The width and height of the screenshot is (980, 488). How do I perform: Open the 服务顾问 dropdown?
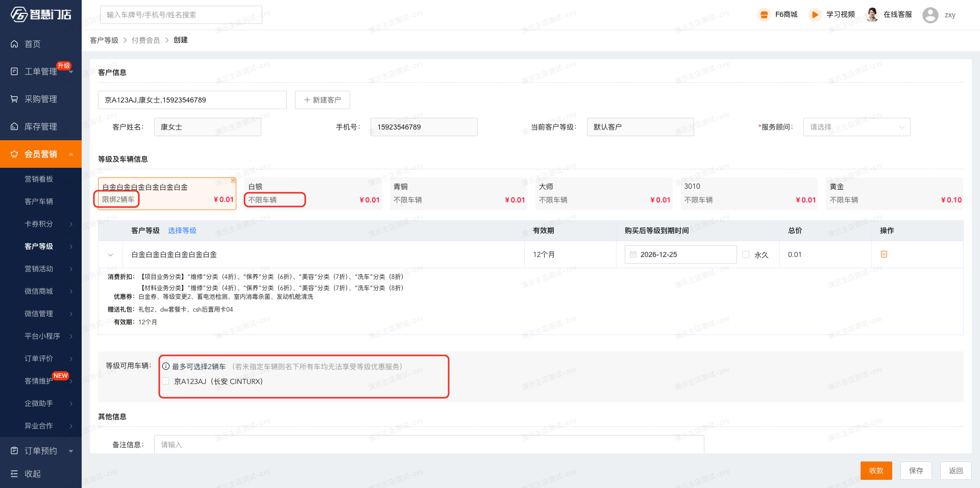pos(856,127)
